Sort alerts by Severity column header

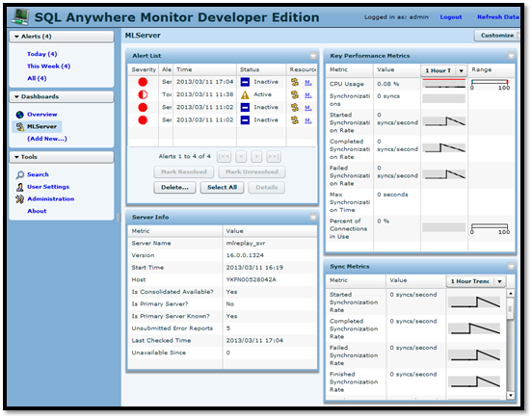click(x=144, y=69)
